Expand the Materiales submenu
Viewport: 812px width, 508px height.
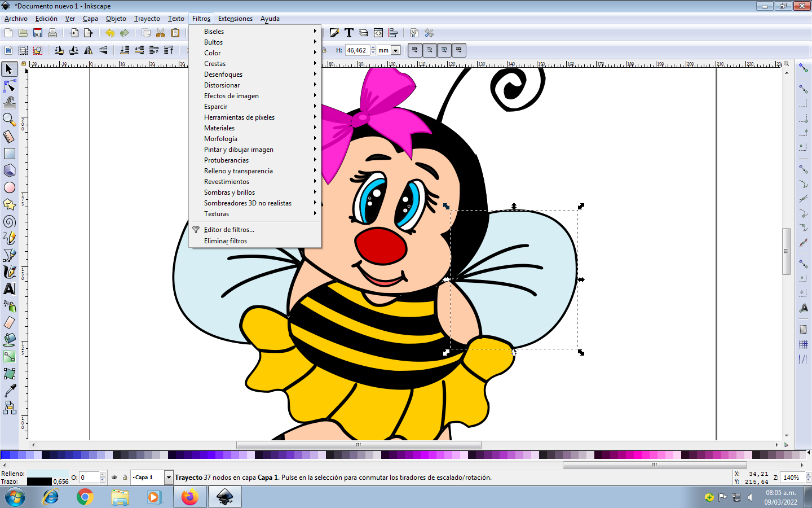click(x=255, y=128)
